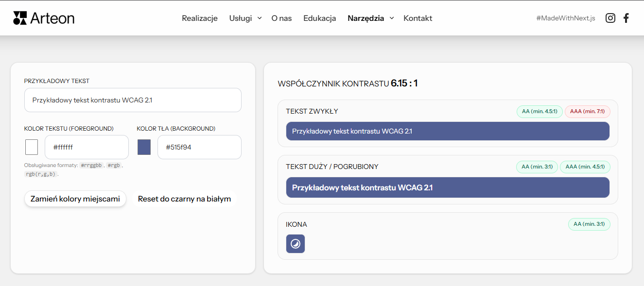644x286 pixels.
Task: Select the O nas menu item
Action: (281, 18)
